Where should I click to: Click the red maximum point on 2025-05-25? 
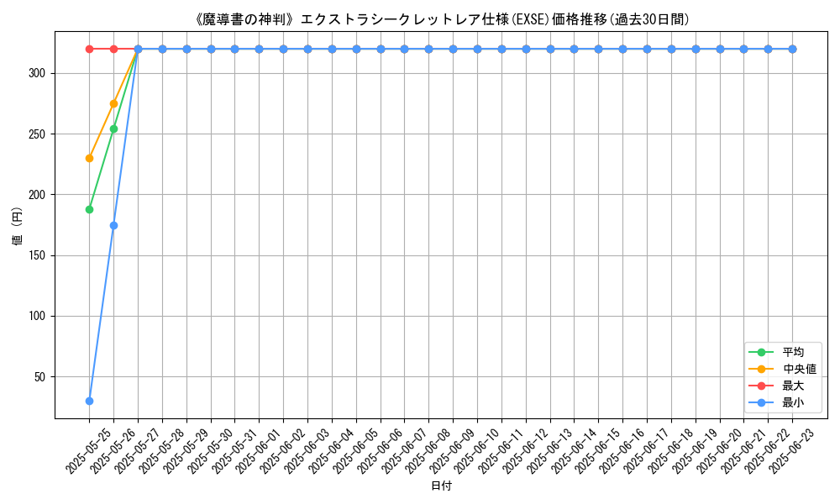(x=90, y=50)
